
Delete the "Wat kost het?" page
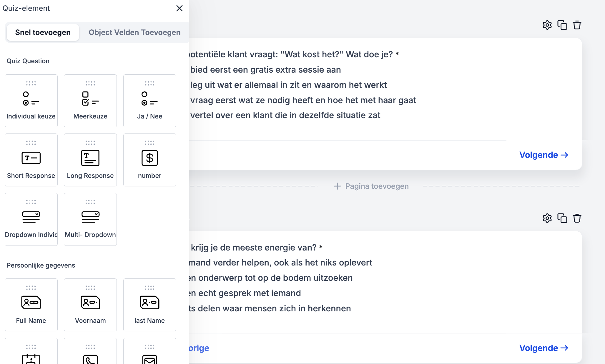click(x=577, y=25)
